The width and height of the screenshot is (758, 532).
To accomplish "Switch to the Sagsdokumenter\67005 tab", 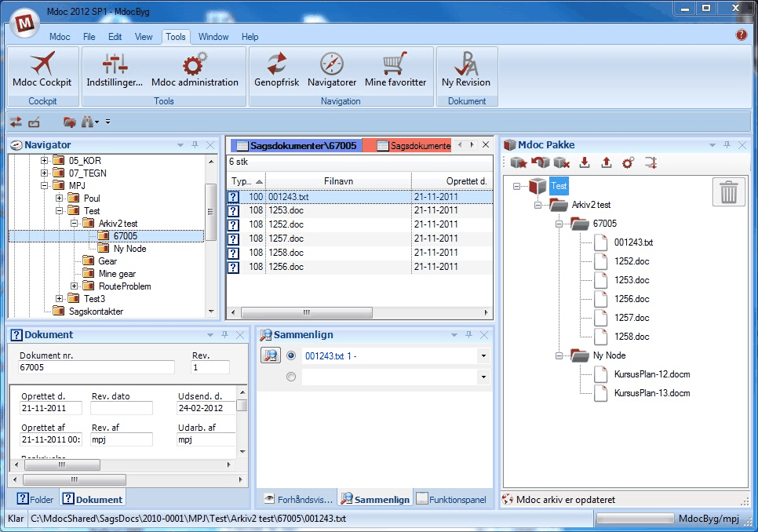I will (x=297, y=145).
